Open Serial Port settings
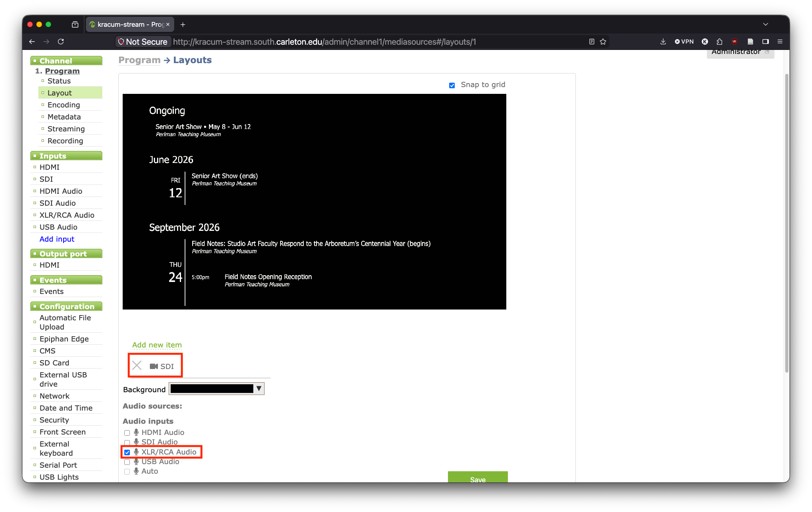This screenshot has height=512, width=812. 58,465
